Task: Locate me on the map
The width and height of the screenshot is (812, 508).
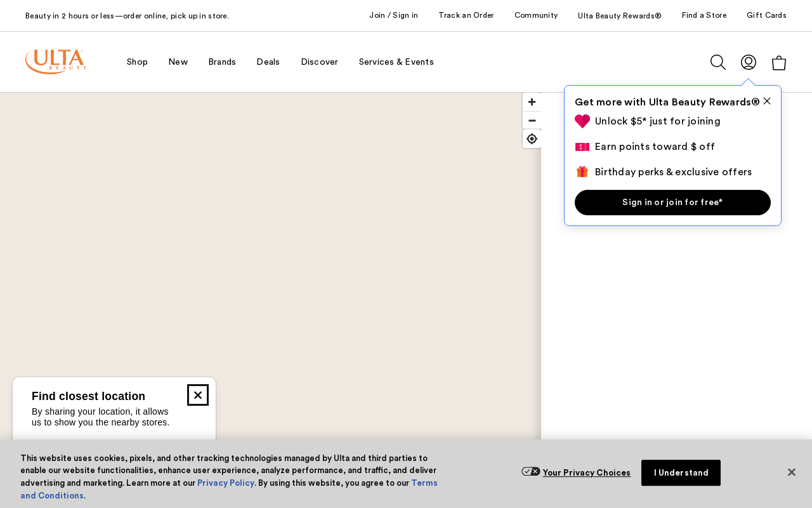Action: (532, 139)
